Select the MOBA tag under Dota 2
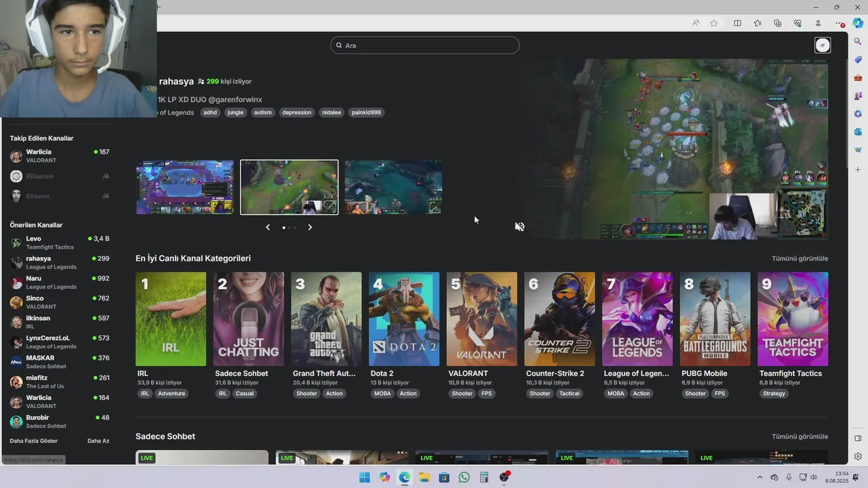The image size is (868, 488). [x=382, y=394]
